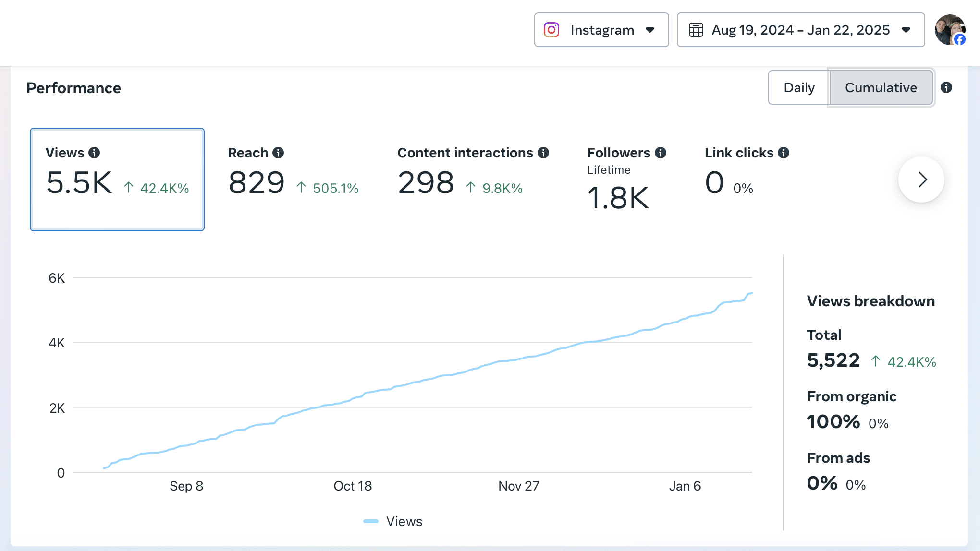The image size is (980, 551).
Task: Open the Content interactions info tooltip icon
Action: click(543, 153)
